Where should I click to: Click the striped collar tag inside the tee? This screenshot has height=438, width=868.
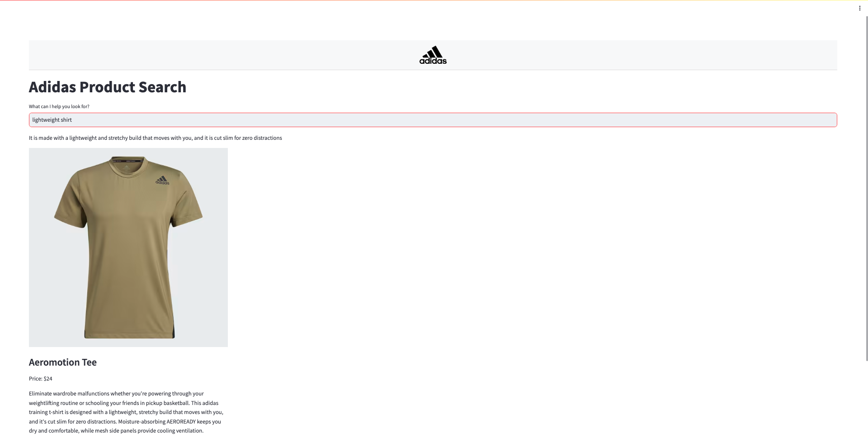pos(129,160)
